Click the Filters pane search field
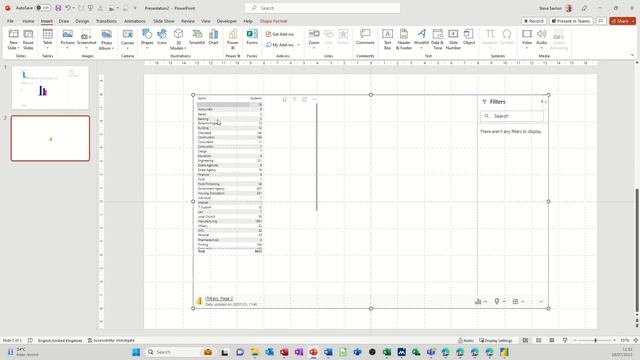The image size is (640, 360). point(512,116)
